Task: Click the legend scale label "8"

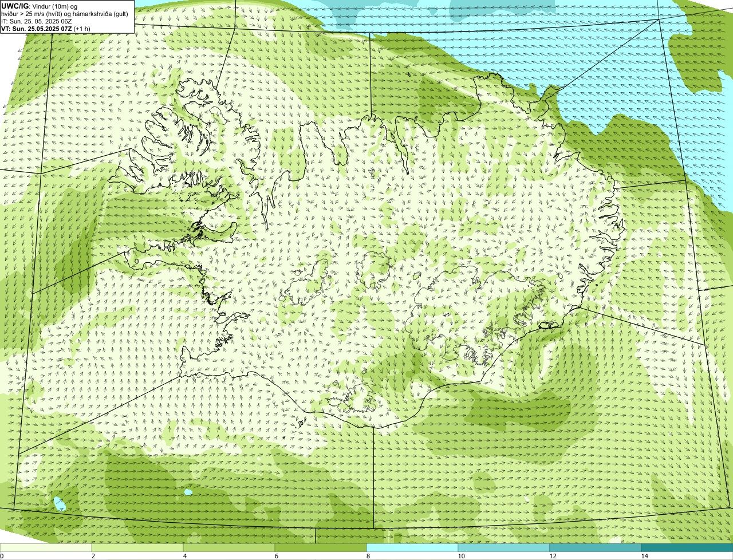Action: [368, 556]
